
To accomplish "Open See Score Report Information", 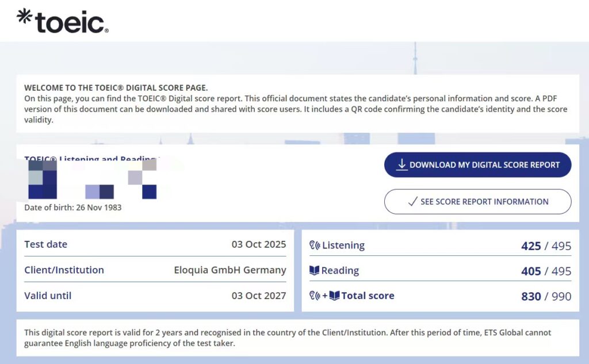I will pyautogui.click(x=477, y=202).
